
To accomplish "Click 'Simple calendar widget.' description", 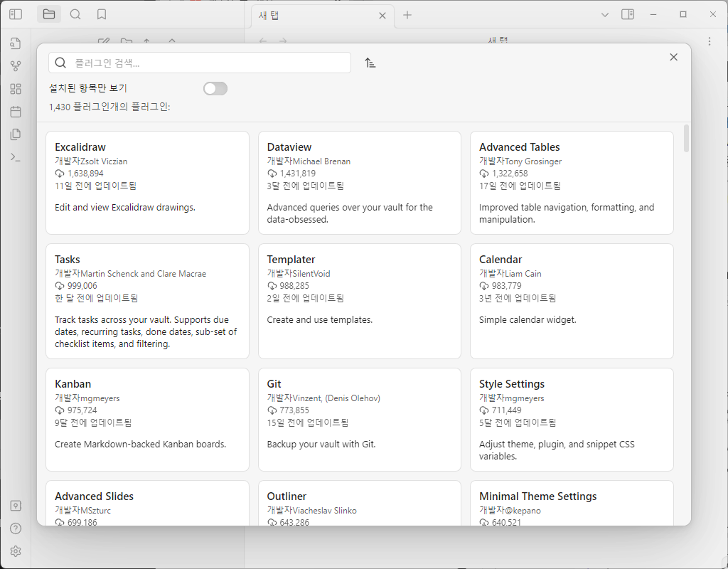I will point(528,319).
